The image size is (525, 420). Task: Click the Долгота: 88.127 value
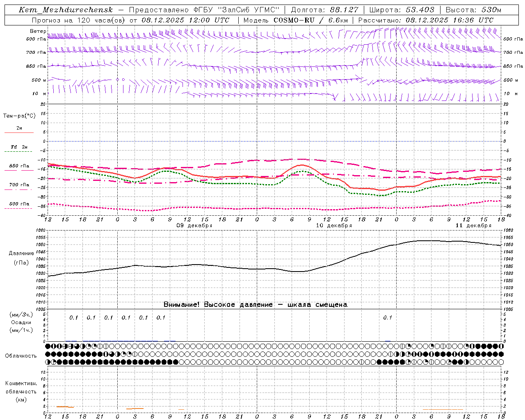point(324,10)
